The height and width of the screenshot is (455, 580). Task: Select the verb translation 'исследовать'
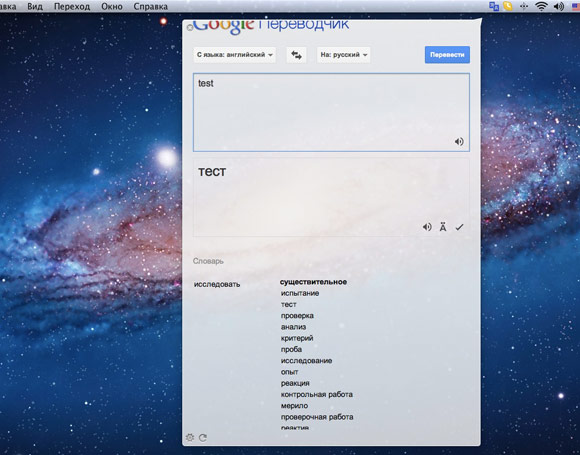(217, 284)
